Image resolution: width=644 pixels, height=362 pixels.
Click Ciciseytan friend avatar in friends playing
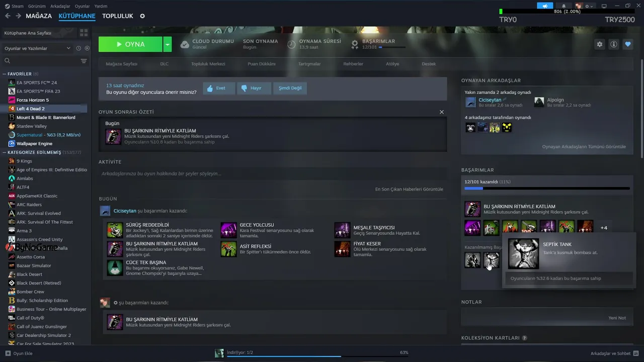tap(470, 102)
